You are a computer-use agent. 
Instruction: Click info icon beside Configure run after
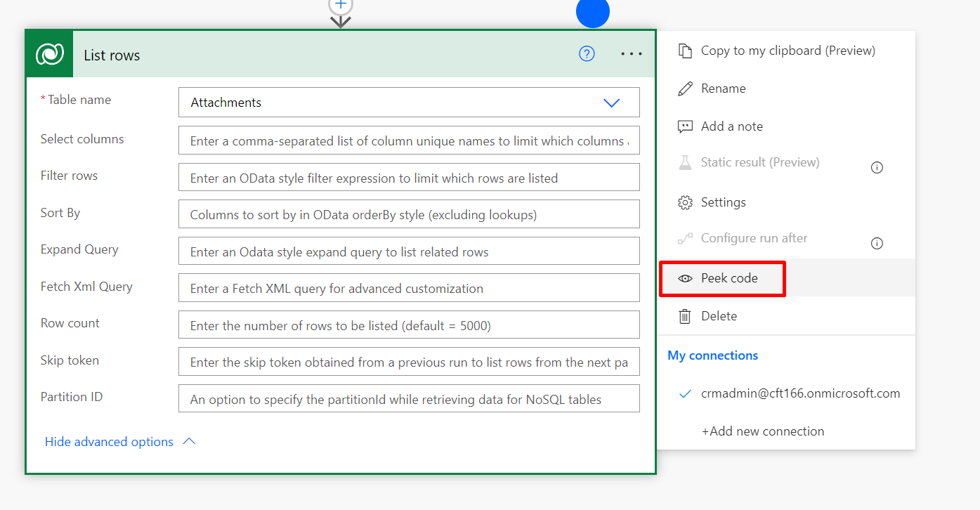click(x=877, y=243)
